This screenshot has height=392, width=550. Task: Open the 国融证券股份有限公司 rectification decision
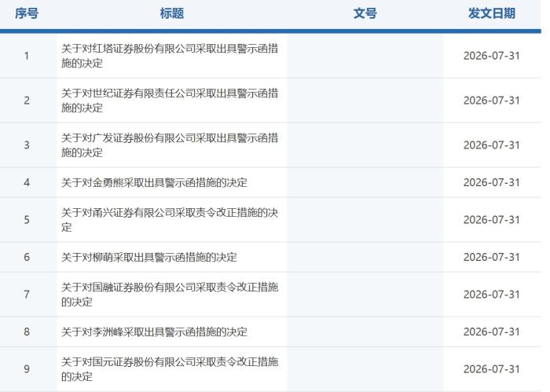(170, 295)
